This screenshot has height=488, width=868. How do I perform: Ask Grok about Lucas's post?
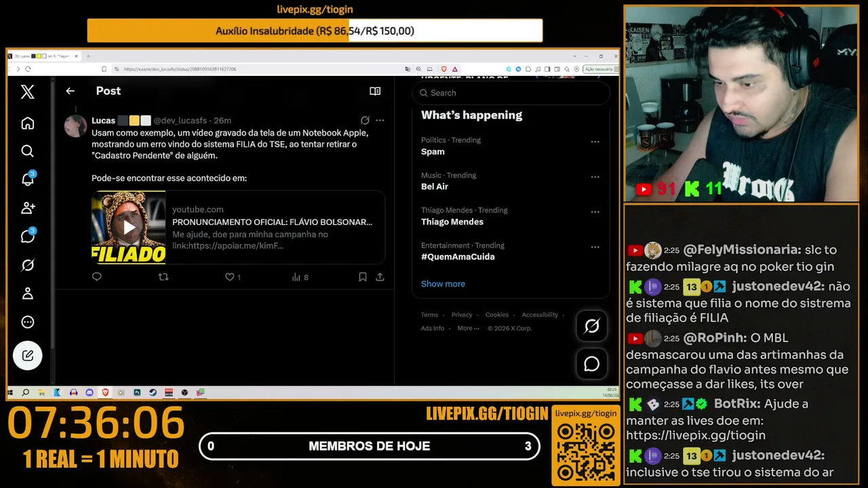pos(365,121)
